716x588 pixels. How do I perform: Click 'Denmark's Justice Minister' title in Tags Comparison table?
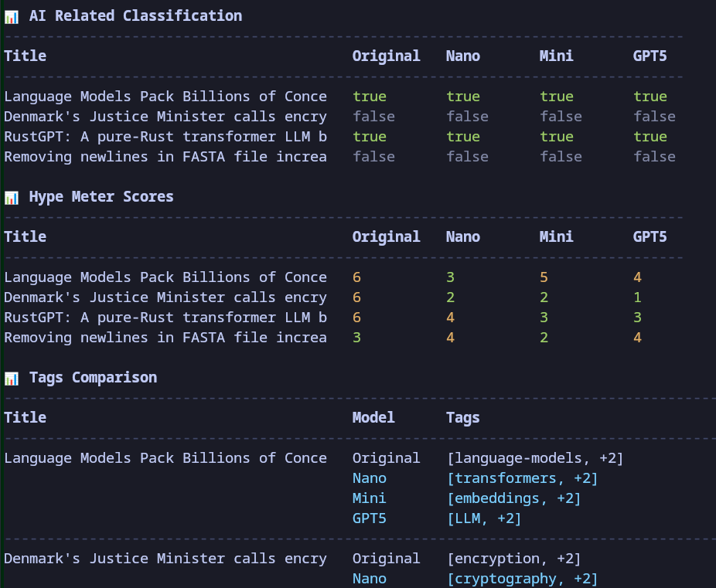point(165,559)
